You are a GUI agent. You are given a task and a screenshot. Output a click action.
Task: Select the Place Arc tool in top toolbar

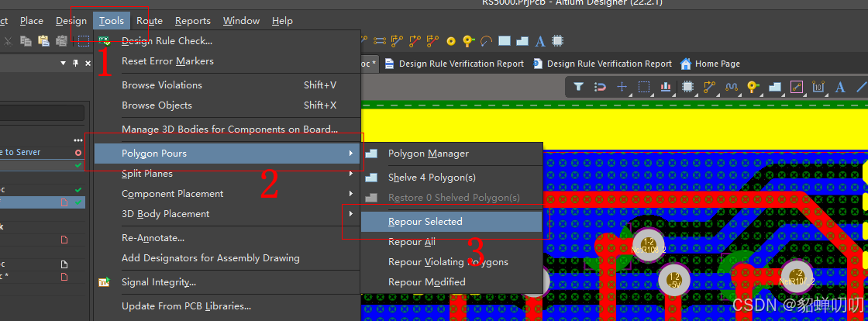tap(486, 40)
